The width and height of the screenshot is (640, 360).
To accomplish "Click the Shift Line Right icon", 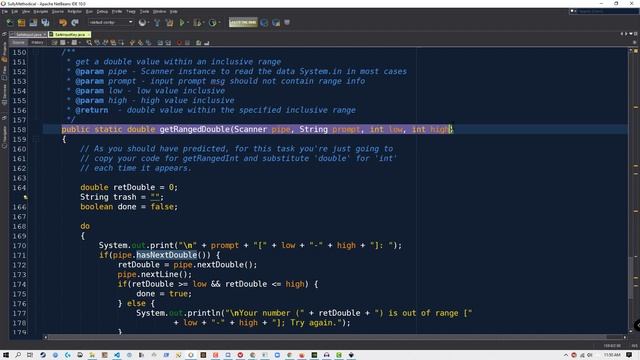I will pos(168,42).
